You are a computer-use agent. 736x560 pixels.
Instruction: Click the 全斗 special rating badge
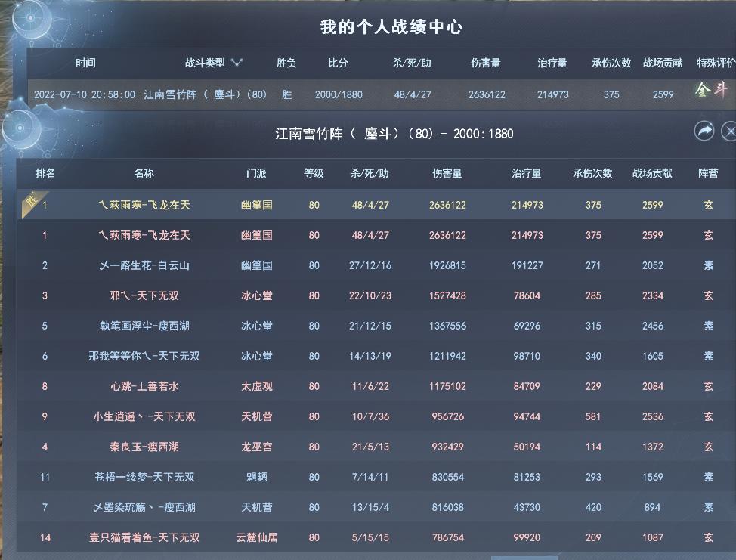pyautogui.click(x=712, y=89)
